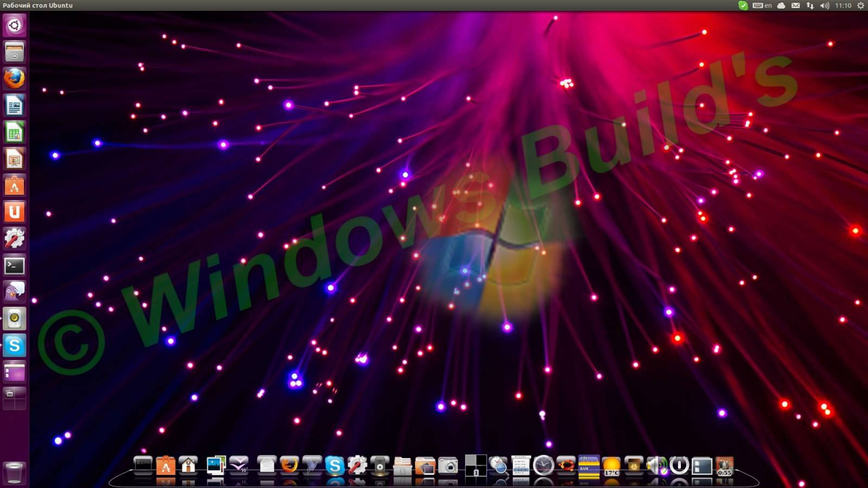Open System Settings from the launcher
Viewport: 868px width, 488px height.
pyautogui.click(x=15, y=239)
